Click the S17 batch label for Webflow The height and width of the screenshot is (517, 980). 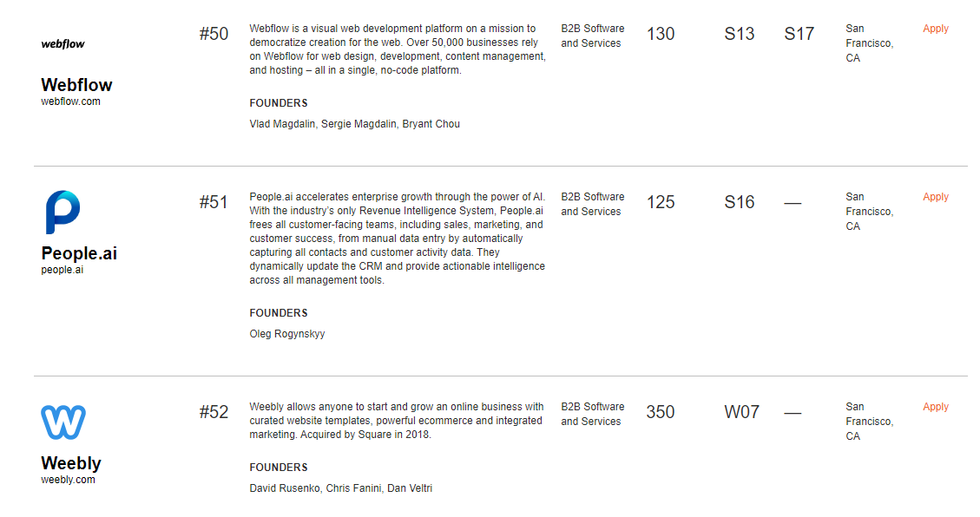[799, 34]
